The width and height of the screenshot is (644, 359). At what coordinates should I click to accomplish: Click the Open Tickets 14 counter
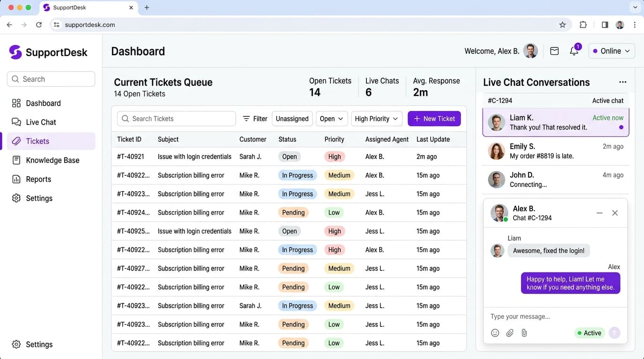point(330,87)
